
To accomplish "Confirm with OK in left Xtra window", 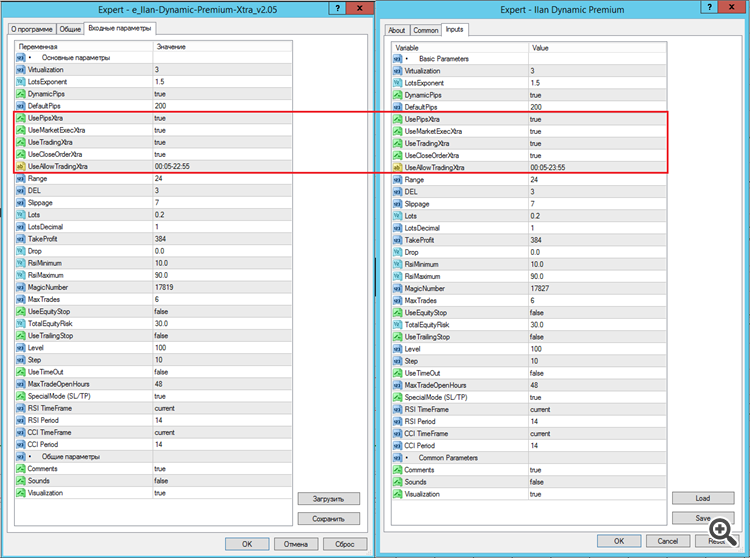I will (x=247, y=544).
